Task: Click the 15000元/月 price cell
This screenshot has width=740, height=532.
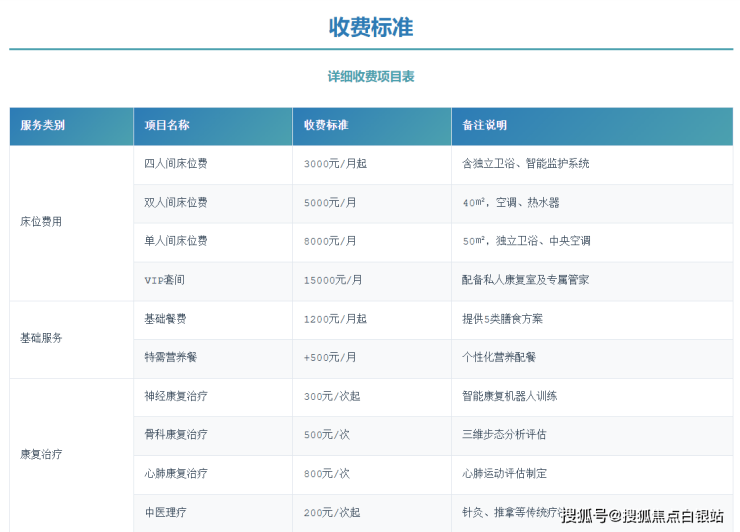Action: [x=333, y=280]
